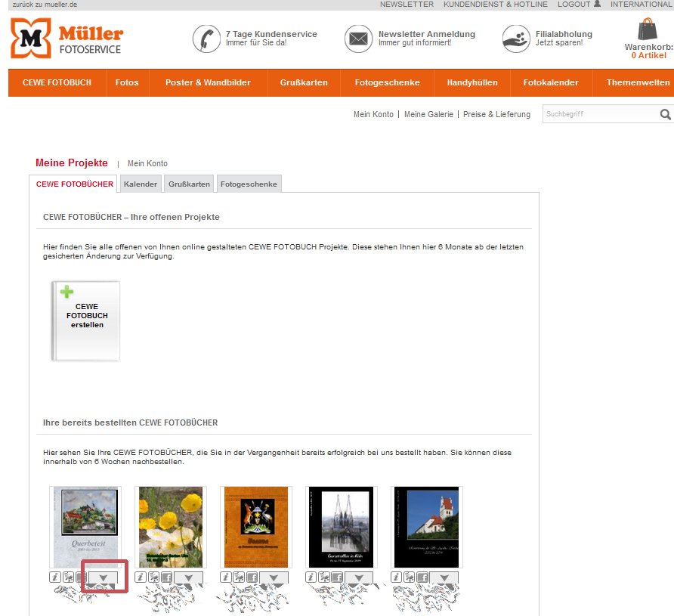Open the Fotokalender menu
The height and width of the screenshot is (616, 674).
pos(551,82)
